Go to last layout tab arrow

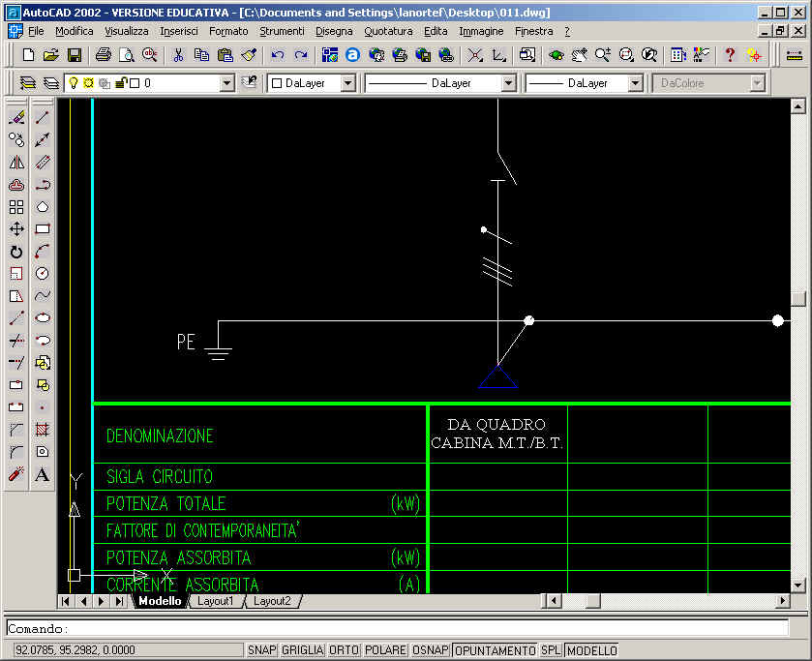[120, 601]
